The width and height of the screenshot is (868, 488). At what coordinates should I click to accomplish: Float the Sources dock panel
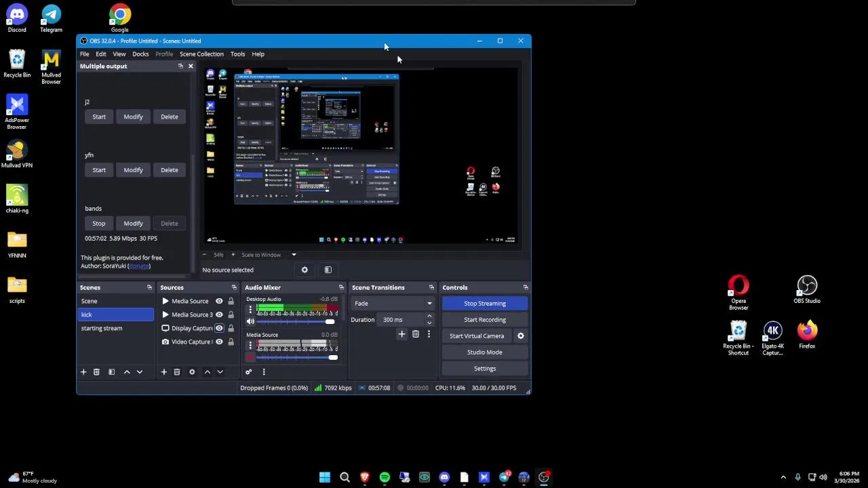234,287
